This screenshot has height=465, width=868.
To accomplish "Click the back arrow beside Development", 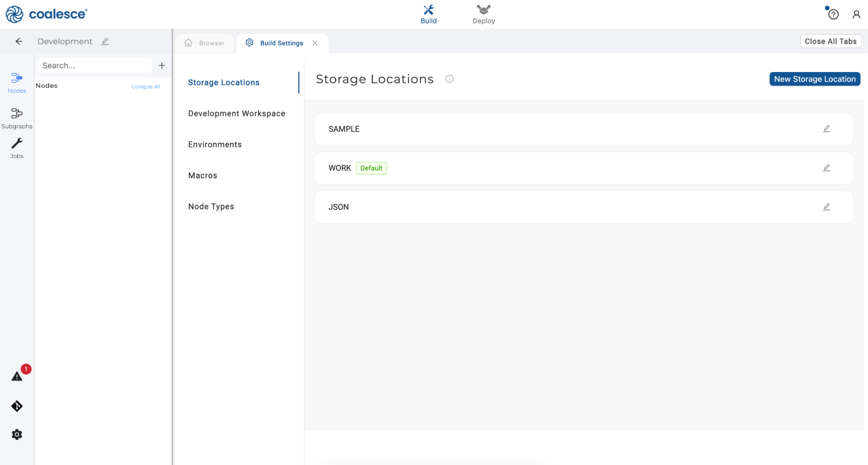I will (19, 41).
